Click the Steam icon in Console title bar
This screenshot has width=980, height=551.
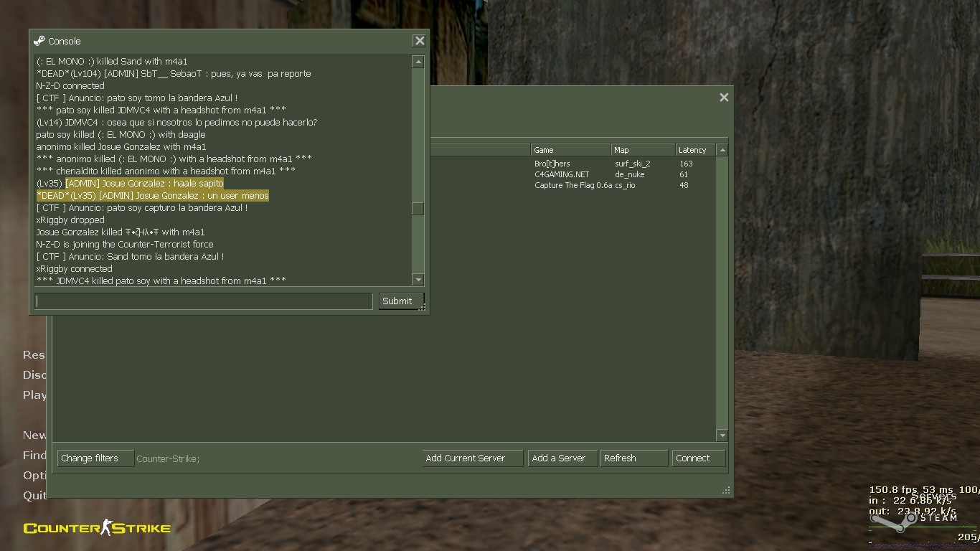pyautogui.click(x=39, y=41)
